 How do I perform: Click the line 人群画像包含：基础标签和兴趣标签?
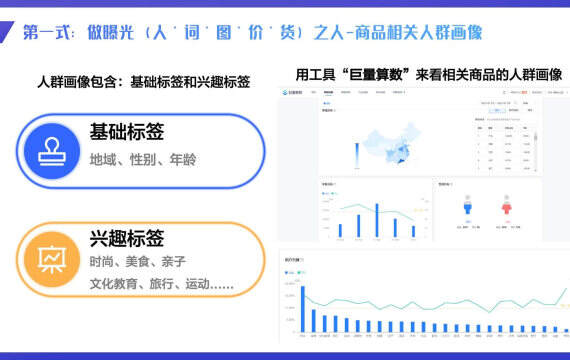144,82
